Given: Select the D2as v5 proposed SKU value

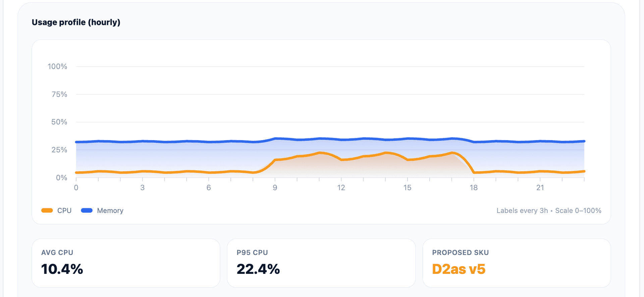Looking at the screenshot, I should [x=459, y=269].
